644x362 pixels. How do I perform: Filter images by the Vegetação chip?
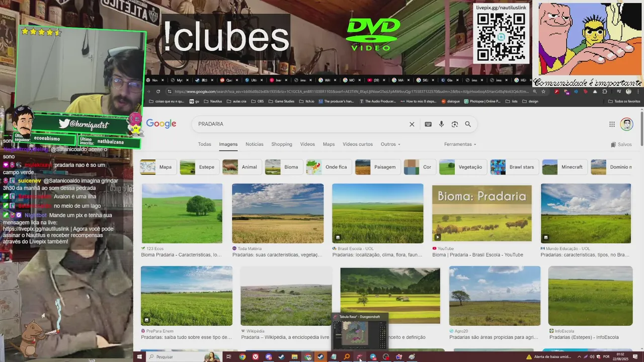coord(463,167)
